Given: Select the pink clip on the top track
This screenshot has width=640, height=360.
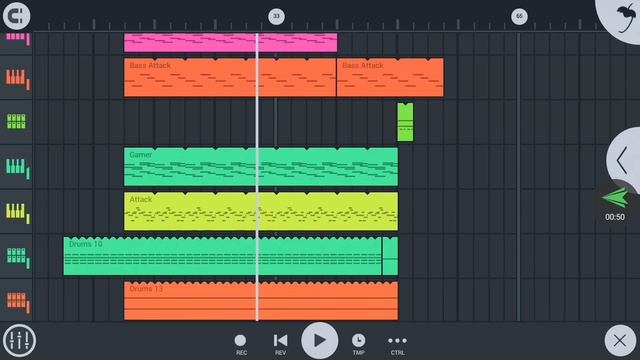Looking at the screenshot, I should pos(231,42).
